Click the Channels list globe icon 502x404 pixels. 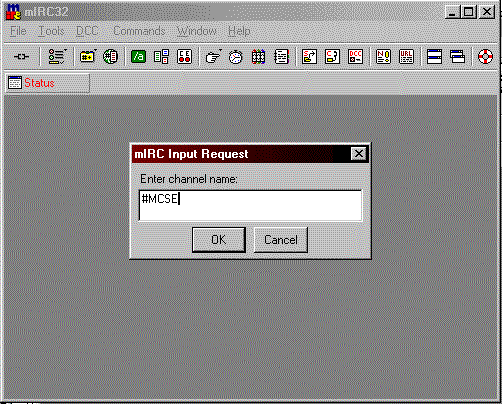pos(110,57)
